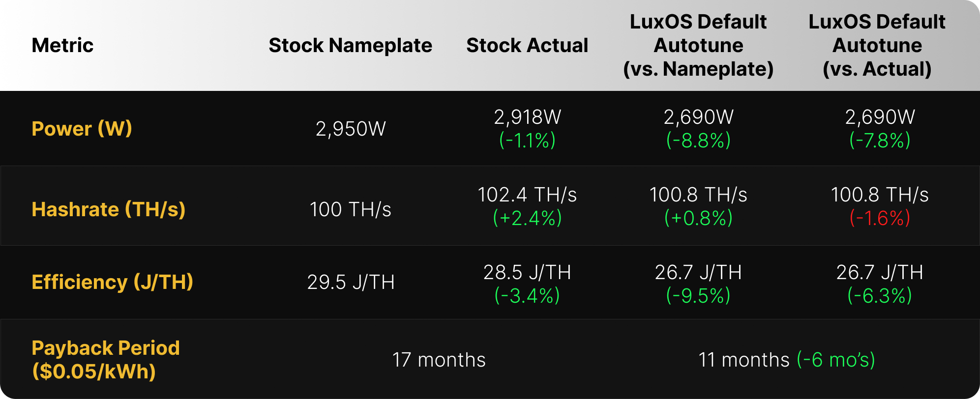The image size is (980, 399).
Task: Click the Metric column header
Action: click(62, 45)
